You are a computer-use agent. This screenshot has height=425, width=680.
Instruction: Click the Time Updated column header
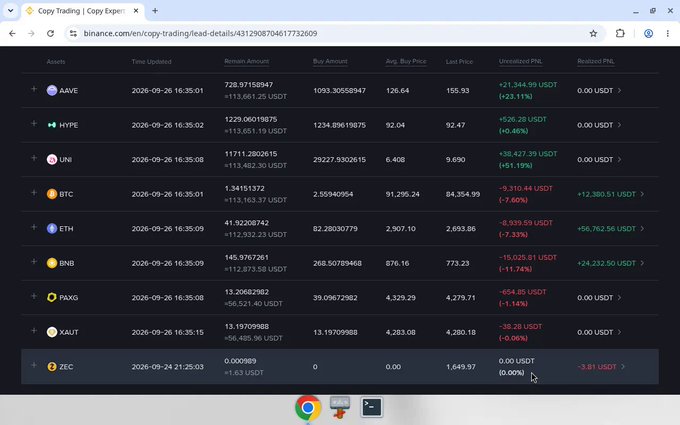[151, 62]
